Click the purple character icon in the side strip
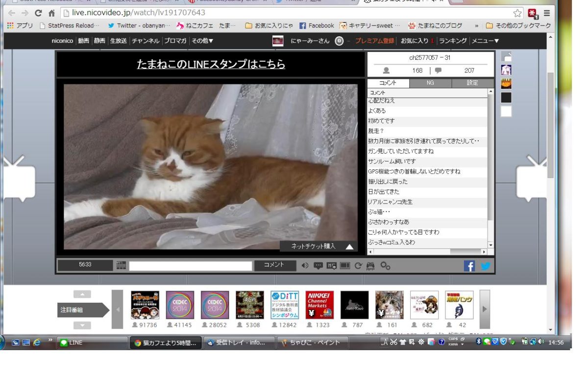588x368 pixels. (x=506, y=70)
